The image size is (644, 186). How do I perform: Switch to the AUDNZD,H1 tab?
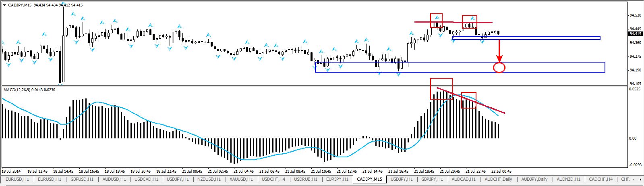coord(567,179)
